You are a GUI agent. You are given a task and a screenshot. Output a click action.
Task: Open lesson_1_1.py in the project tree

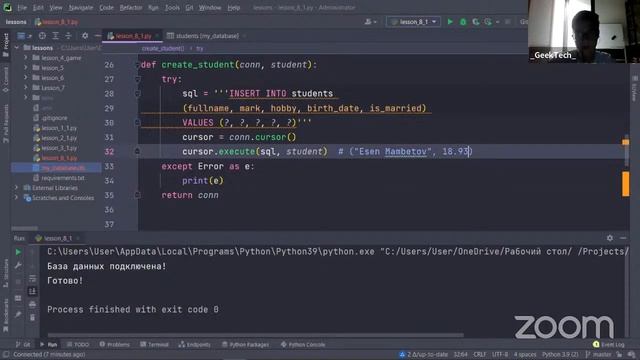tap(59, 128)
